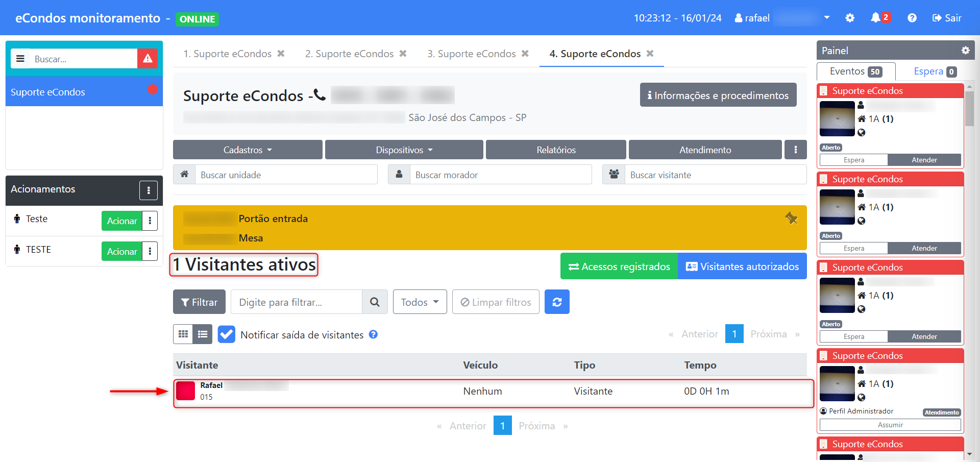Click Espera on first event card
This screenshot has height=462, width=980.
point(854,160)
